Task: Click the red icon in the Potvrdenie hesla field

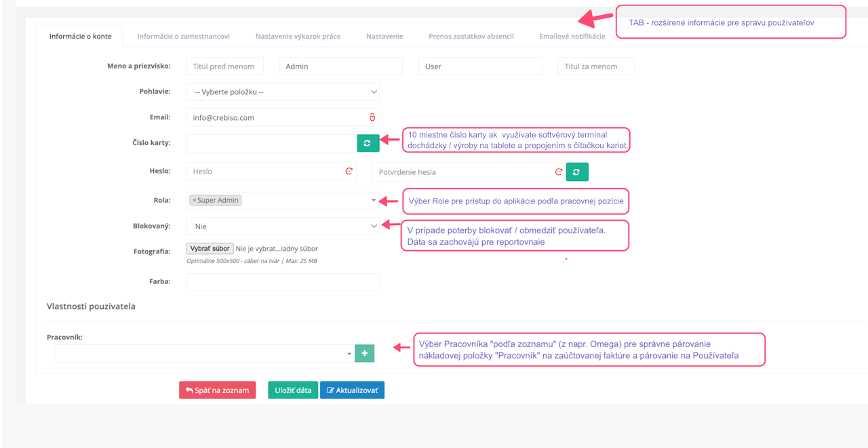Action: [x=559, y=171]
